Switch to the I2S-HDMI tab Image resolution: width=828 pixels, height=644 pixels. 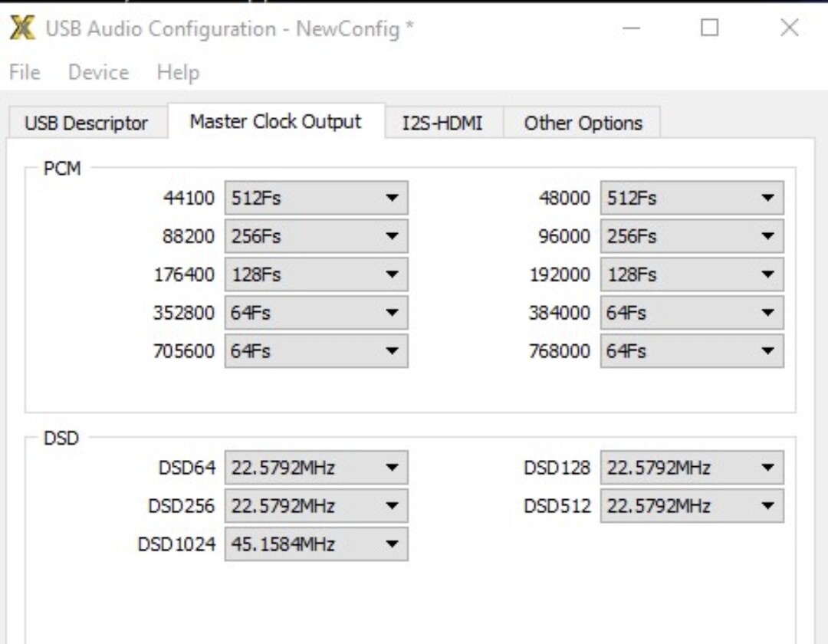[x=443, y=123]
